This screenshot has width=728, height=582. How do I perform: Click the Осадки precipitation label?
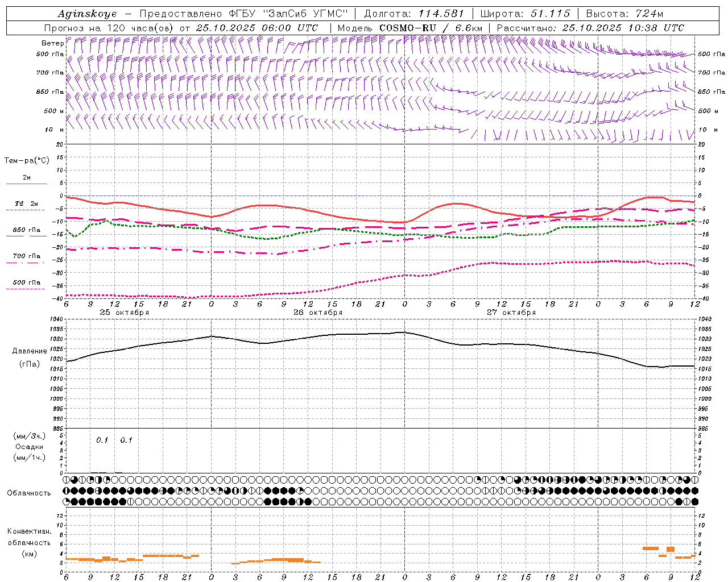click(30, 447)
